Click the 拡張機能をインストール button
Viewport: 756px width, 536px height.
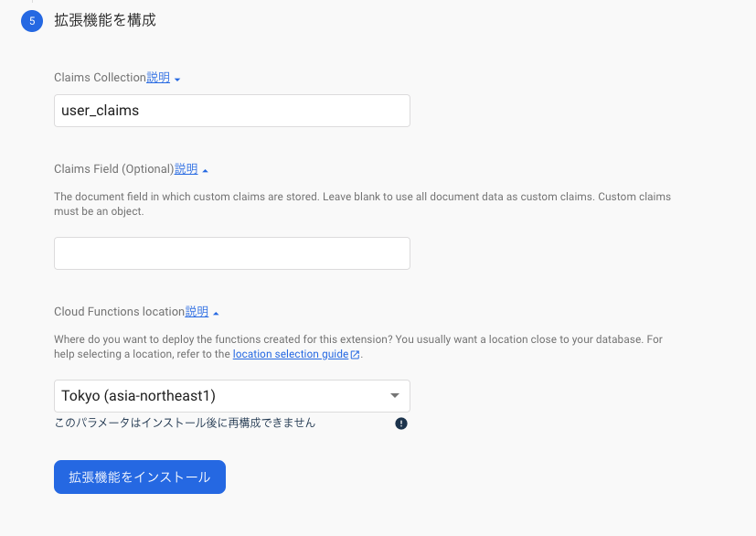(x=140, y=477)
